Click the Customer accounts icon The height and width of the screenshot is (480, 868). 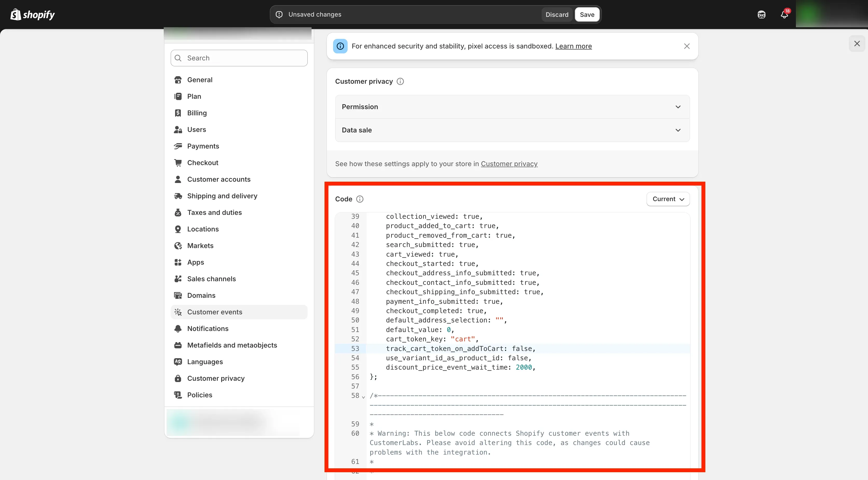[x=178, y=179]
